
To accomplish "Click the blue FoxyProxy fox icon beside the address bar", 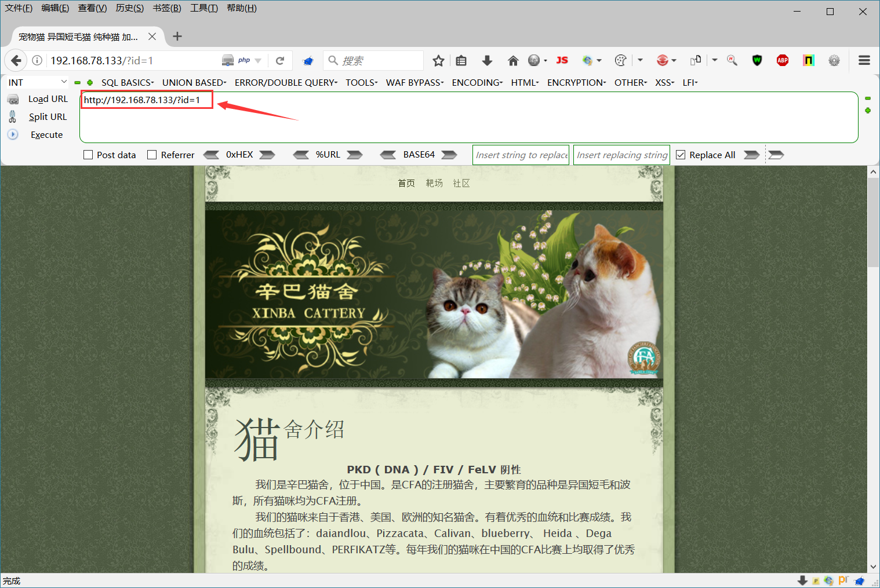I will [x=308, y=60].
